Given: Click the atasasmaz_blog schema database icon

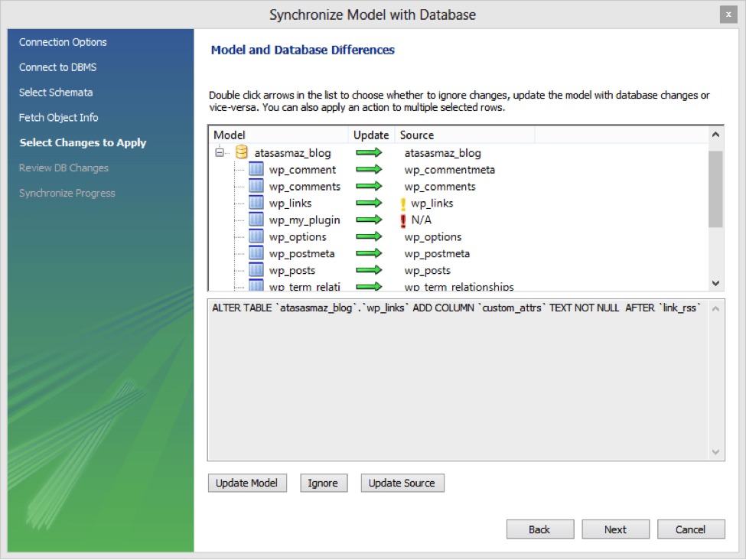Looking at the screenshot, I should tap(242, 152).
